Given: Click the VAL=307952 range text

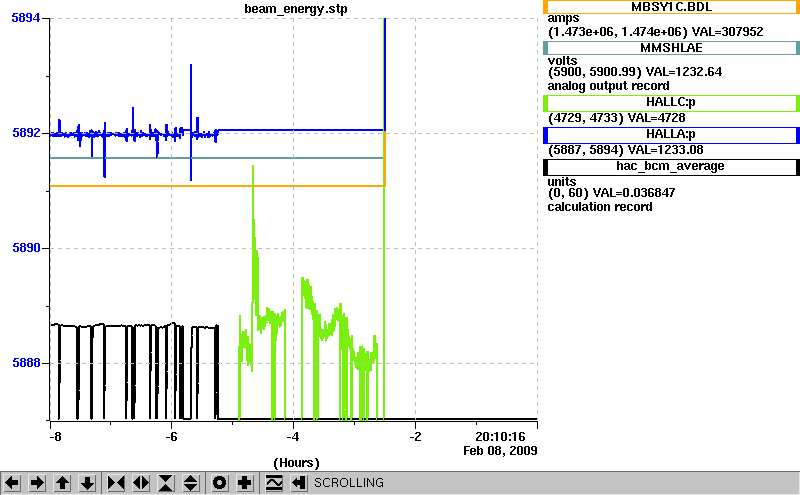Looking at the screenshot, I should [727, 32].
